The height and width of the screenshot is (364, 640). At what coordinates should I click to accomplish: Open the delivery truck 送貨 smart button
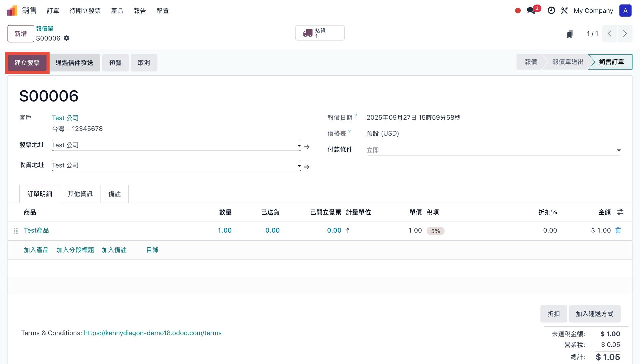coord(320,33)
